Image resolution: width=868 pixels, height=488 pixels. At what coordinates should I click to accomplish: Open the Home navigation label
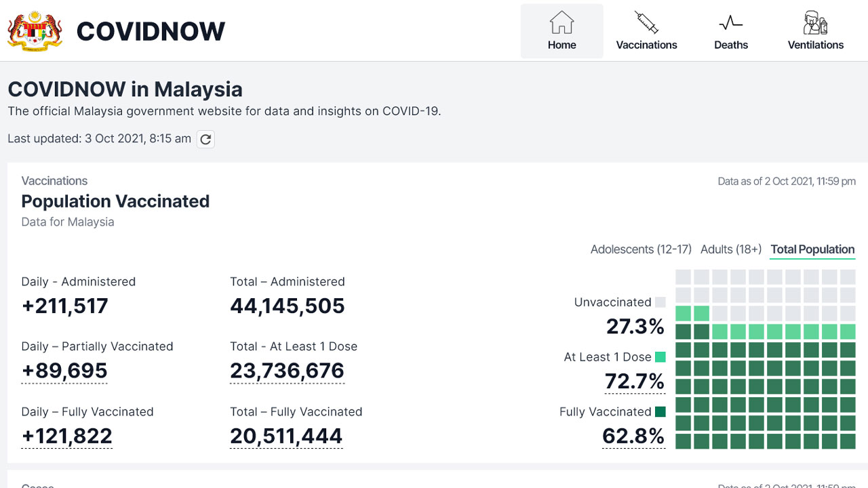click(x=561, y=45)
